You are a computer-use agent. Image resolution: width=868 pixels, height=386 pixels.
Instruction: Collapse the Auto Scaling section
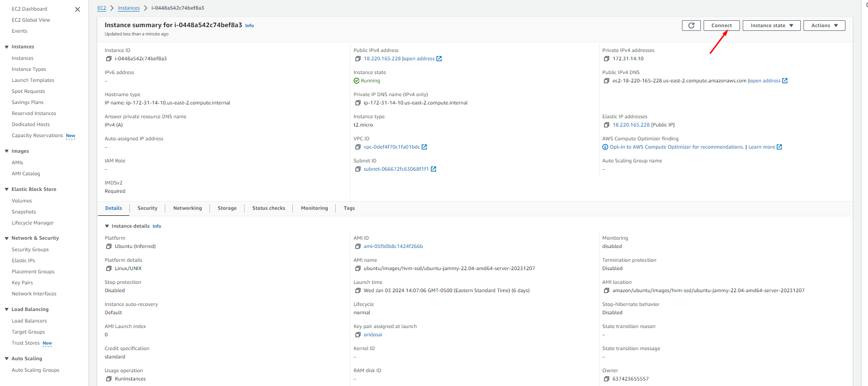pos(6,359)
